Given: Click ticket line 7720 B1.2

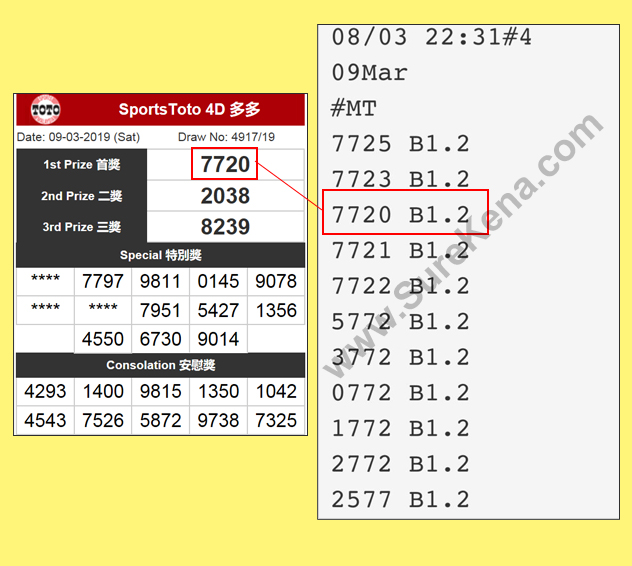Looking at the screenshot, I should coord(401,215).
